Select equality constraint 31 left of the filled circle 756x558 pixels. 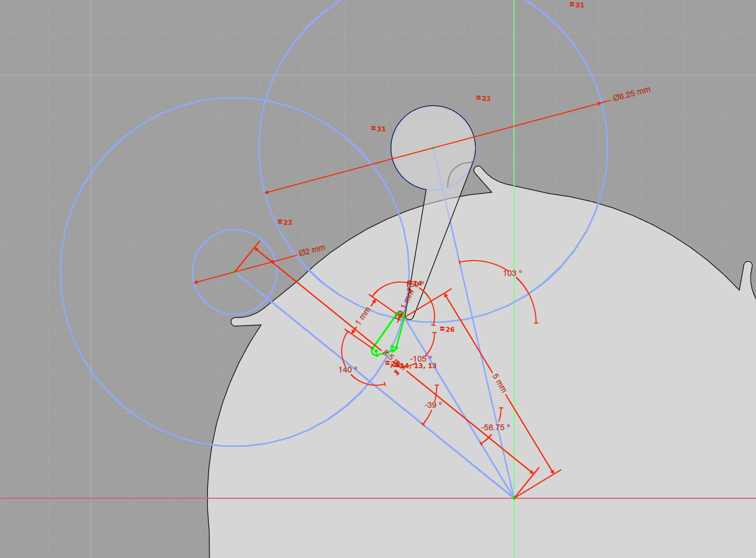click(378, 129)
